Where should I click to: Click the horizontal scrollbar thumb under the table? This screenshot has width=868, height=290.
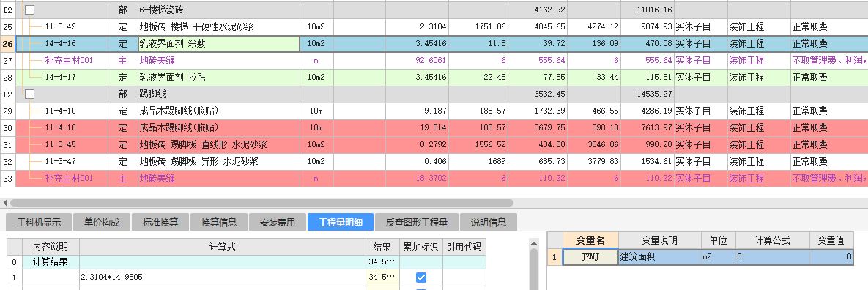pyautogui.click(x=261, y=203)
